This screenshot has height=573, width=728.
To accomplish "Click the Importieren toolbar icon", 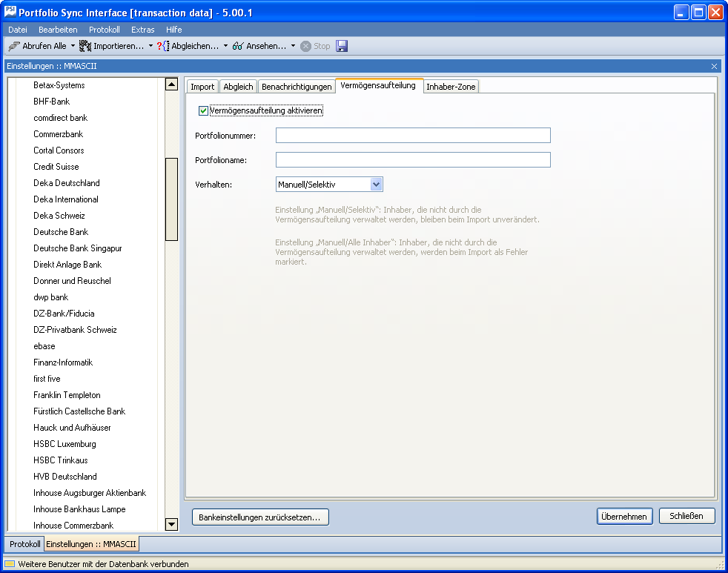I will coord(85,46).
